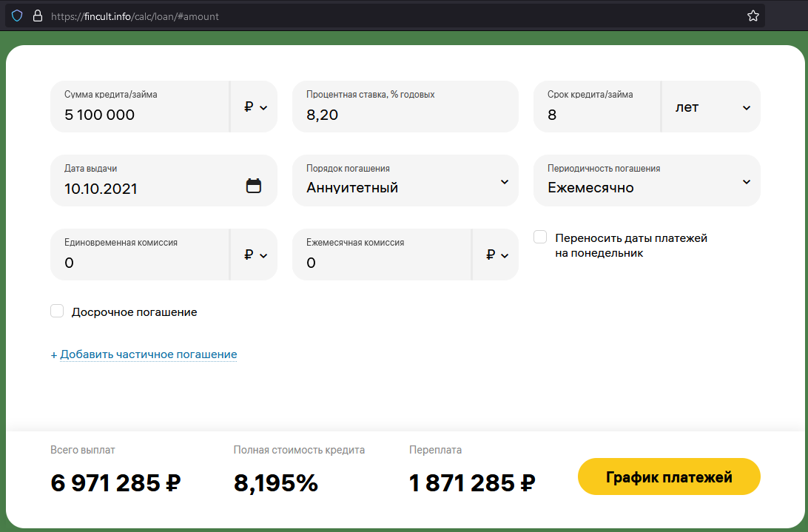Click the tracking protection shield icon

17,16
